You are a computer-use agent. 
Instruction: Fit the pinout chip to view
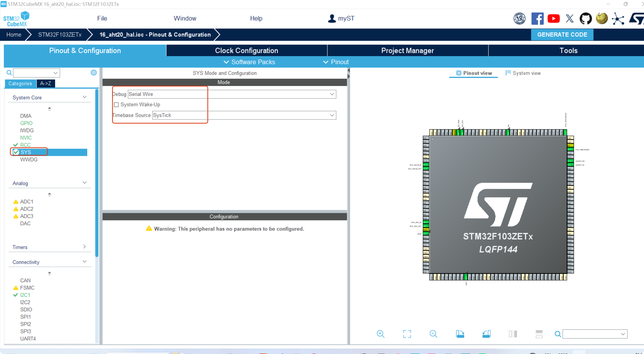[x=407, y=334]
